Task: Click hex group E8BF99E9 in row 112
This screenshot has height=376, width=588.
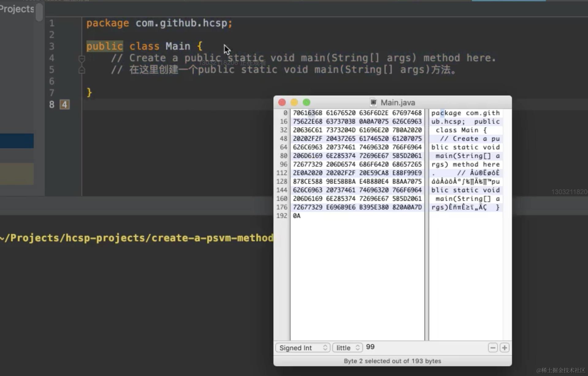Action: point(407,173)
